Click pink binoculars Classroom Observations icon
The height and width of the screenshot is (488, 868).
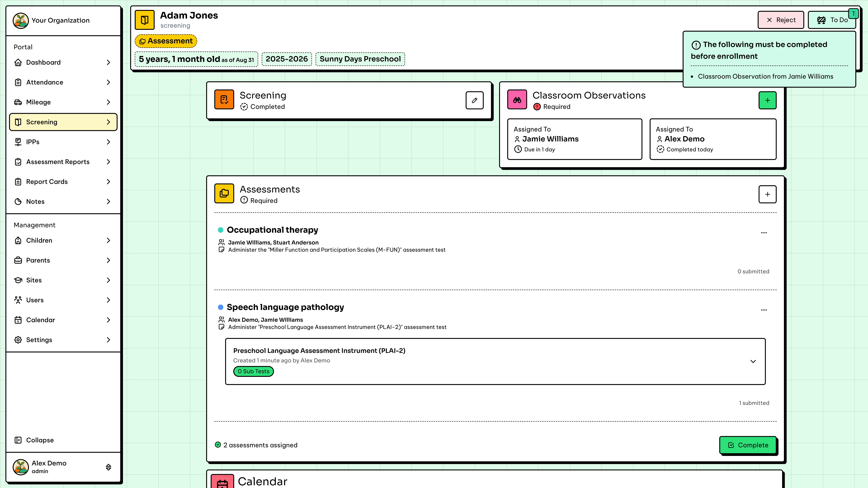517,99
